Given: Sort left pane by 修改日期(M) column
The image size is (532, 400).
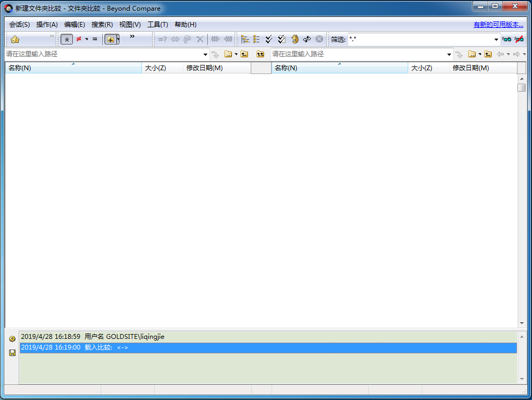Looking at the screenshot, I should coord(204,68).
